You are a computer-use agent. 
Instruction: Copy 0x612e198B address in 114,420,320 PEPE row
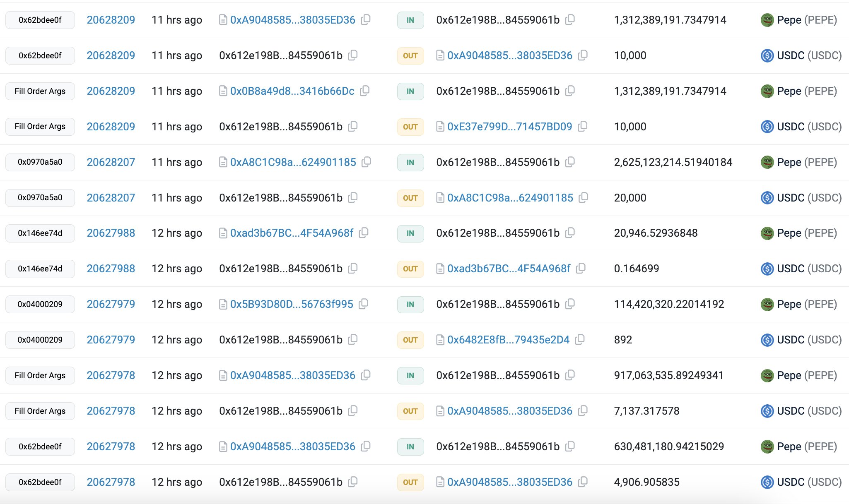570,304
